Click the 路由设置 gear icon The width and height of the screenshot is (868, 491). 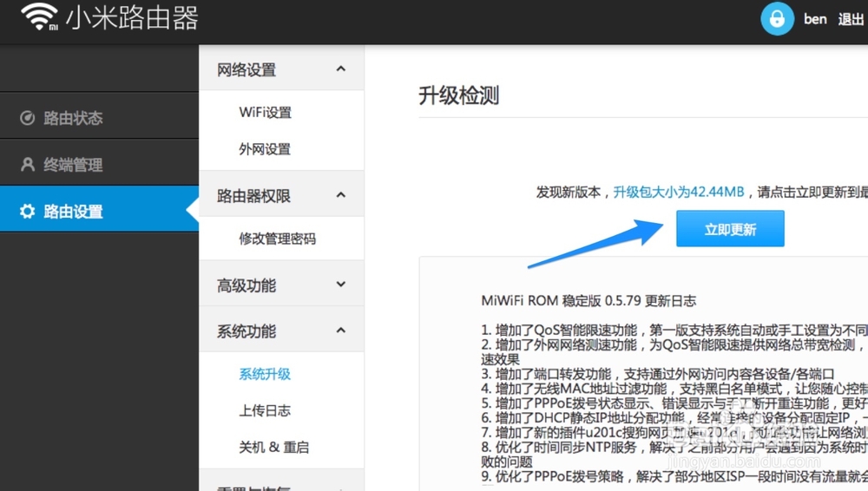[27, 211]
